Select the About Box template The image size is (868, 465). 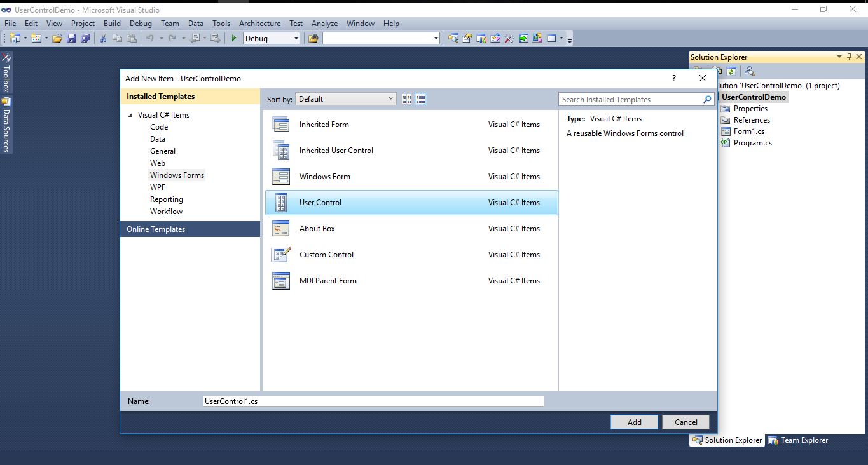[411, 229]
